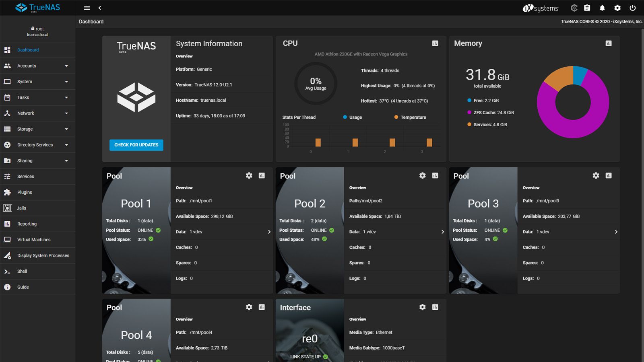The image size is (644, 362).
Task: Click the purple memory donut chart segment
Action: [580, 125]
